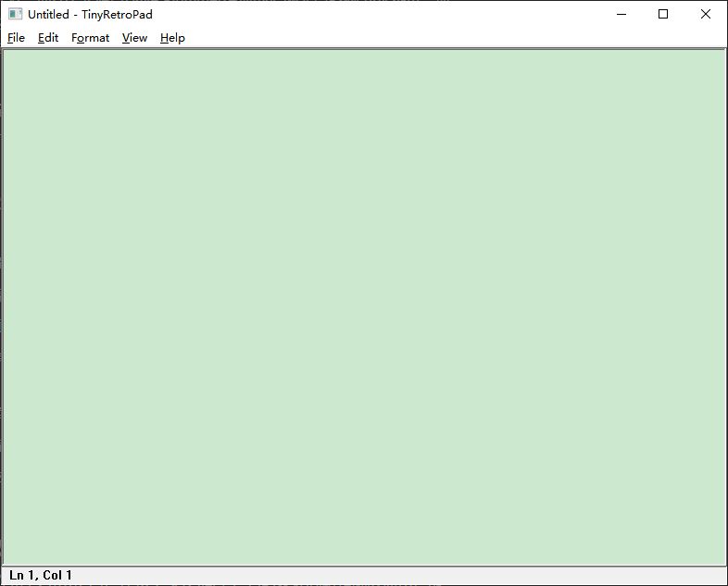728x586 pixels.
Task: Close the TinyRetroPad window
Action: point(705,14)
